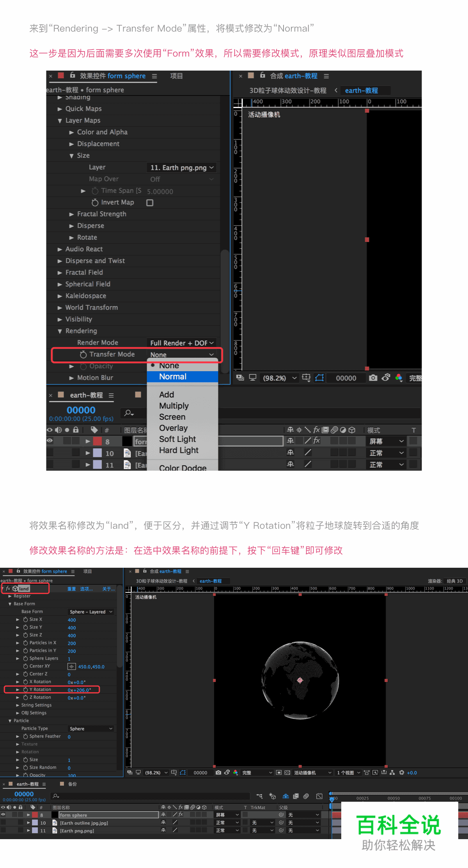Toggle transparency grid icon in lower viewer
Image resolution: width=468 pixels, height=868 pixels.
tap(287, 772)
